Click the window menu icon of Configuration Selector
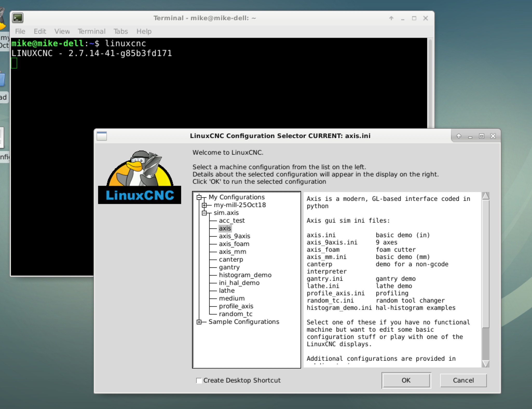This screenshot has width=532, height=409. (x=102, y=136)
